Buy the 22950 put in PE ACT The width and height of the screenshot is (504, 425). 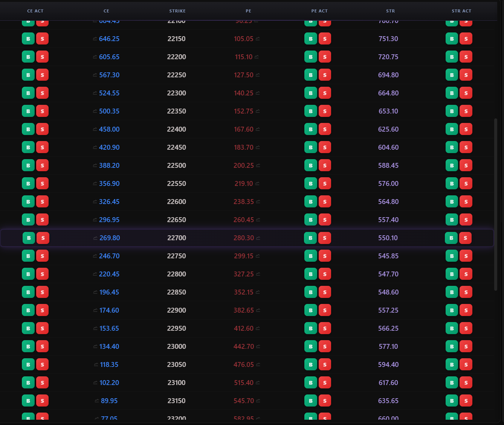point(311,328)
